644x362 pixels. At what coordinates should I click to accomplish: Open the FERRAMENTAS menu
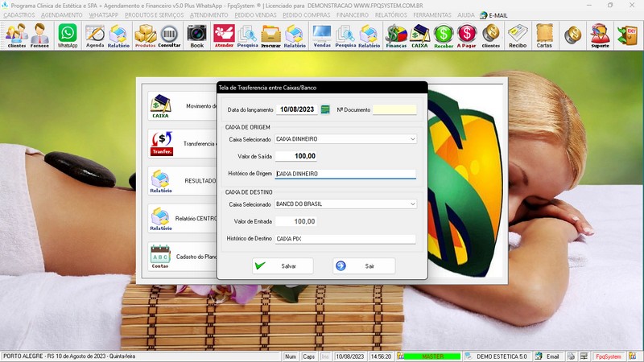pyautogui.click(x=432, y=15)
